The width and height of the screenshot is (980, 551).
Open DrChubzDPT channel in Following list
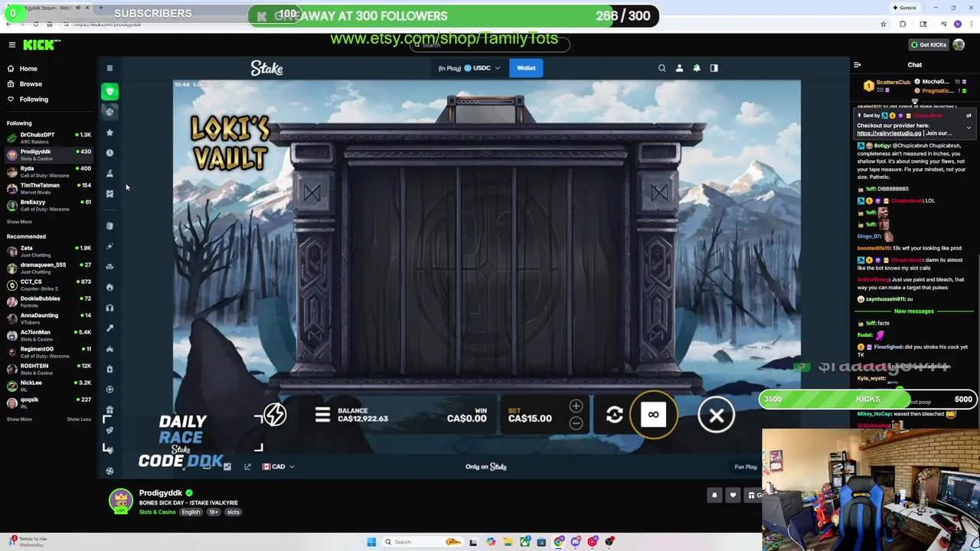click(49, 138)
